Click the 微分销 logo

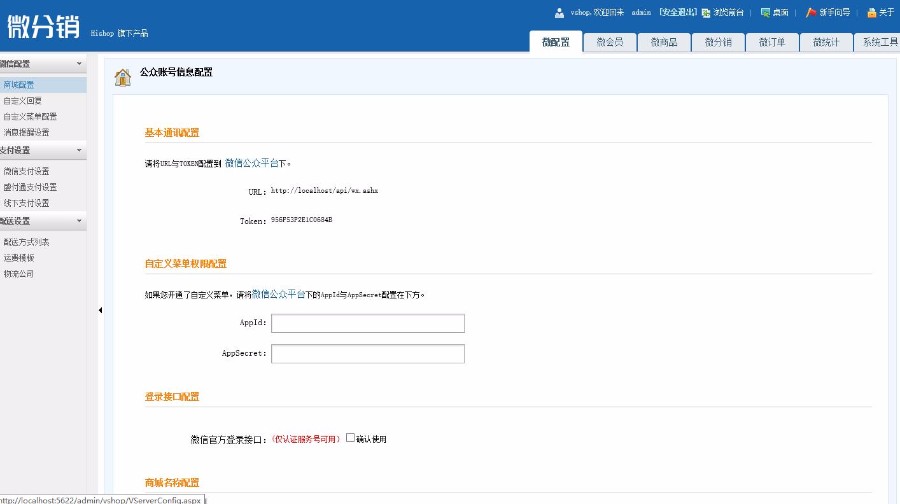tap(44, 26)
